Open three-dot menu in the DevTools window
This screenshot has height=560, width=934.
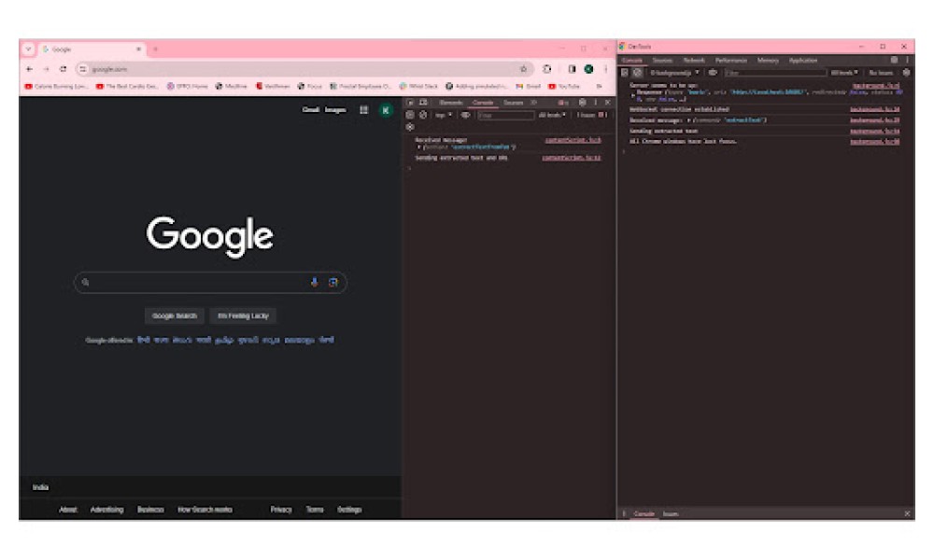(907, 60)
